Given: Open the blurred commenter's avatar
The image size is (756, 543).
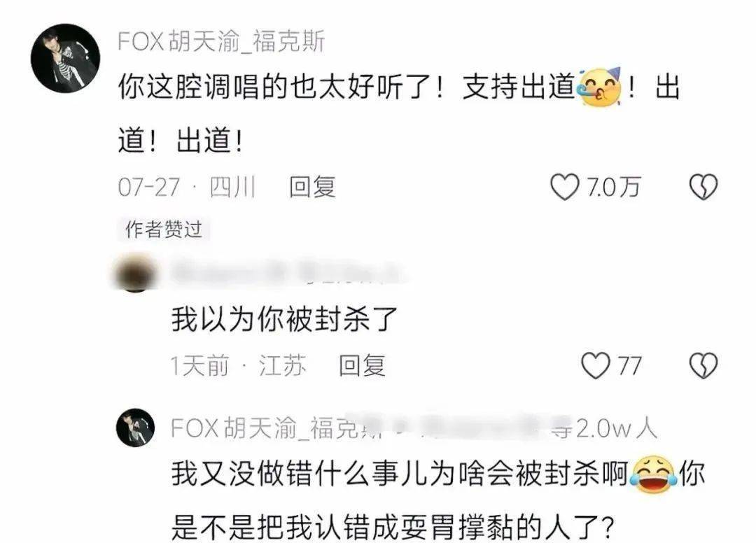Looking at the screenshot, I should 134,274.
